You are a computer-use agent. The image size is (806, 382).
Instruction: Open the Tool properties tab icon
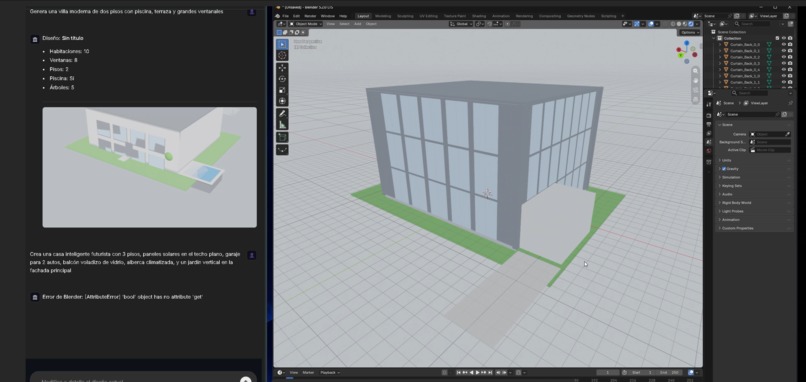(x=709, y=104)
